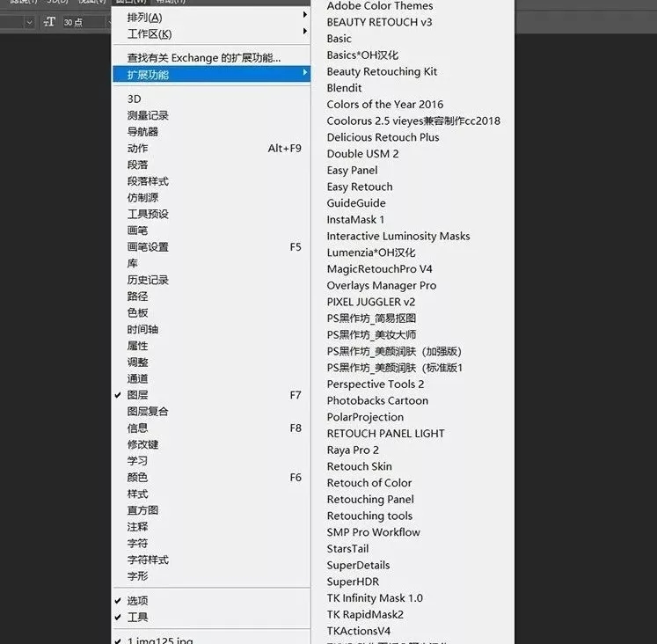
Task: Toggle the 3D panel entry
Action: point(212,99)
